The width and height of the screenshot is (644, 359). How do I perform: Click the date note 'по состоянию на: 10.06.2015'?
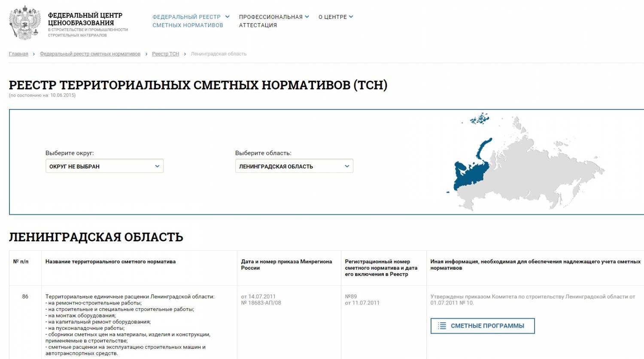click(x=42, y=95)
